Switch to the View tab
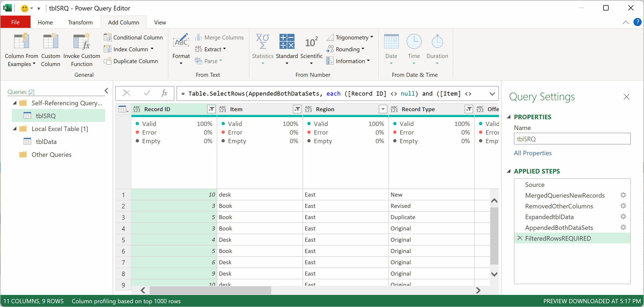The image size is (644, 307). (160, 22)
